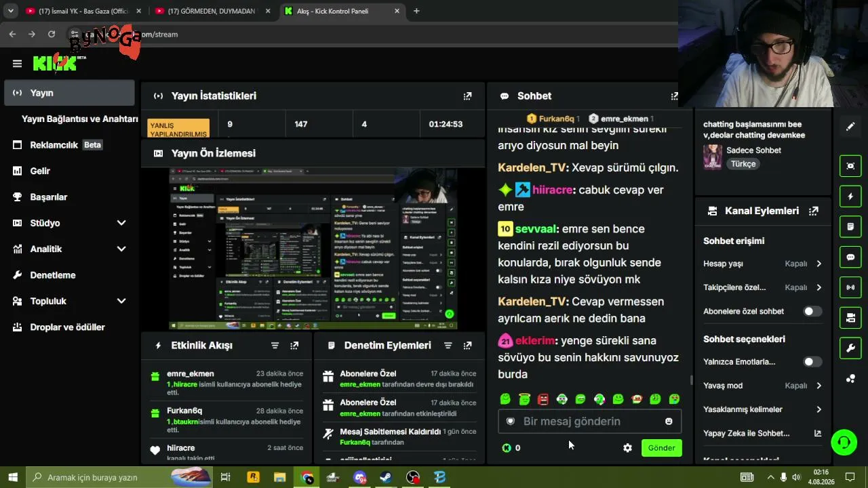
Task: Open chat settings gear icon
Action: (x=627, y=448)
